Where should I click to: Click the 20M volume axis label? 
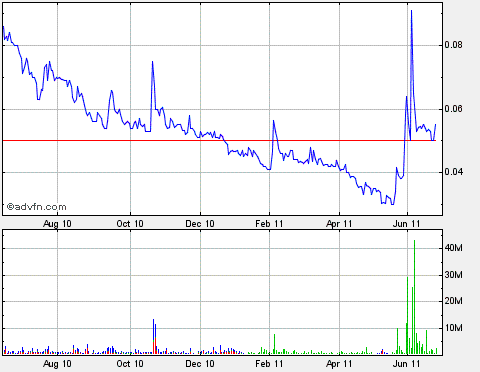click(454, 301)
